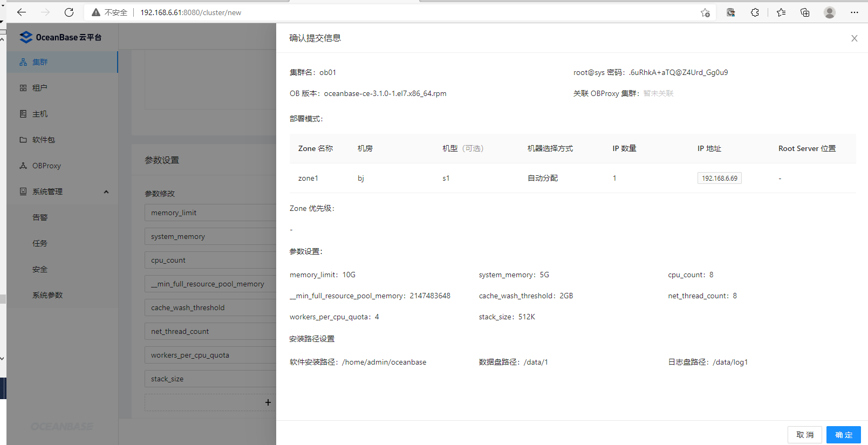Click the cluster sidebar icon
The width and height of the screenshot is (868, 445).
coord(23,62)
